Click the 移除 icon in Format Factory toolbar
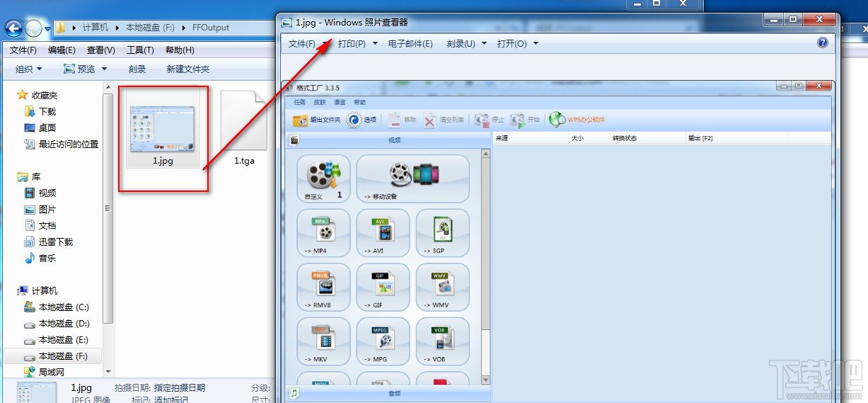 (x=394, y=120)
